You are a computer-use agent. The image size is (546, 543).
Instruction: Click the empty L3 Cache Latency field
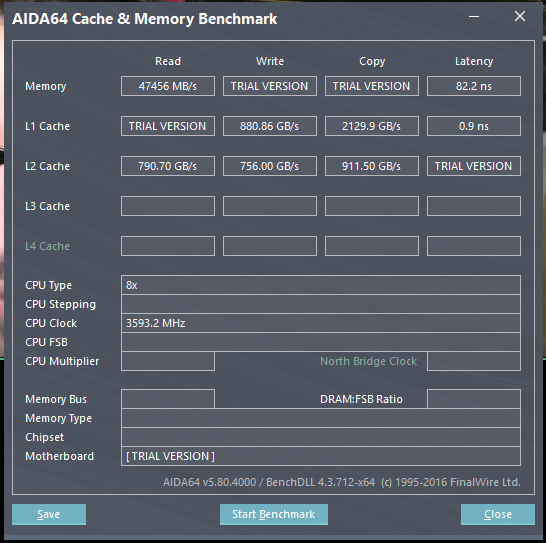pos(474,206)
